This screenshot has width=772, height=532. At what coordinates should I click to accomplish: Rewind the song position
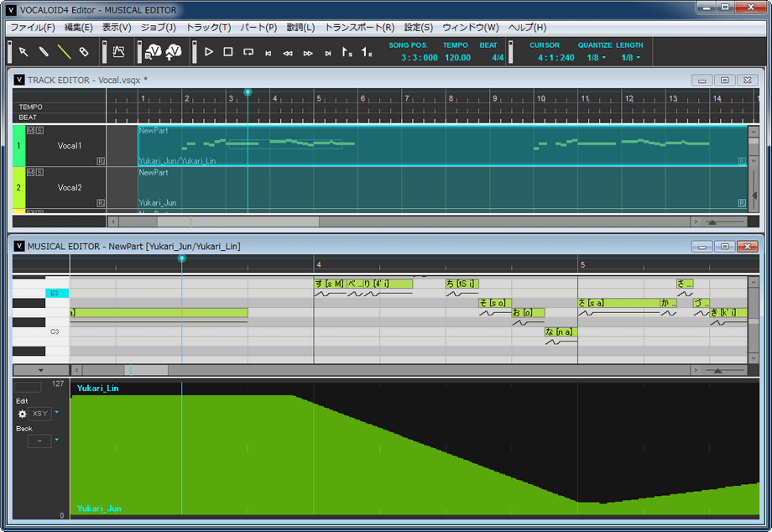(x=288, y=53)
